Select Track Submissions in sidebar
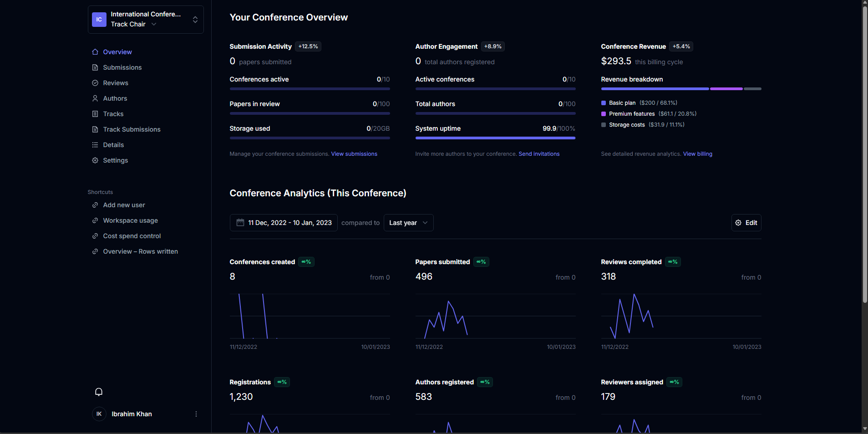 click(x=132, y=129)
